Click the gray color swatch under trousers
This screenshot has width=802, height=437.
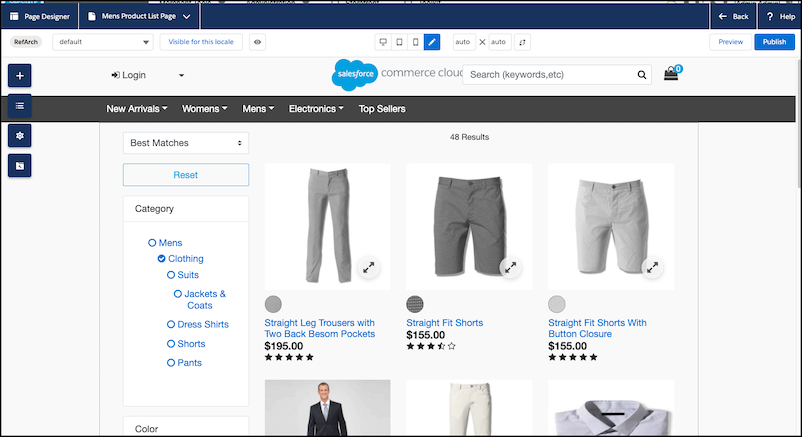[273, 304]
